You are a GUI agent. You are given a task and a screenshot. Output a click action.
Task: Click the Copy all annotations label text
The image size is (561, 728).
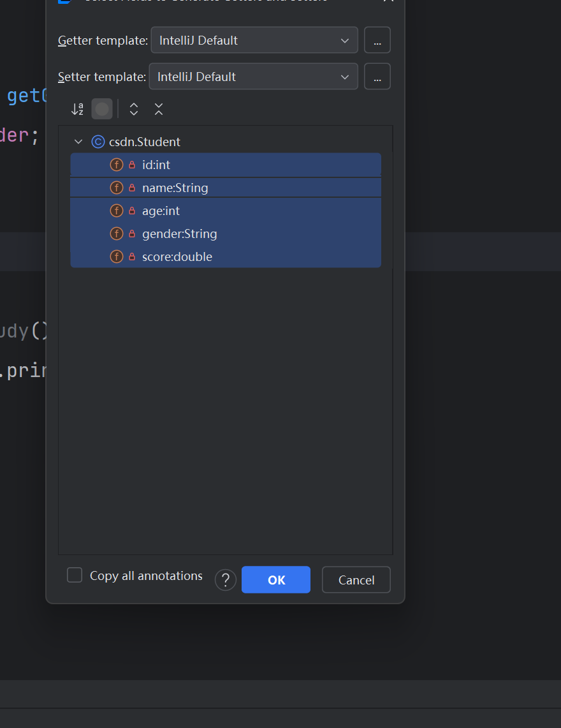(146, 576)
